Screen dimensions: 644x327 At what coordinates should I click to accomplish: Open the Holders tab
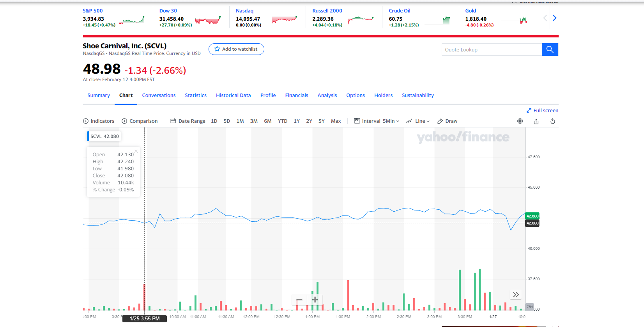(x=384, y=95)
